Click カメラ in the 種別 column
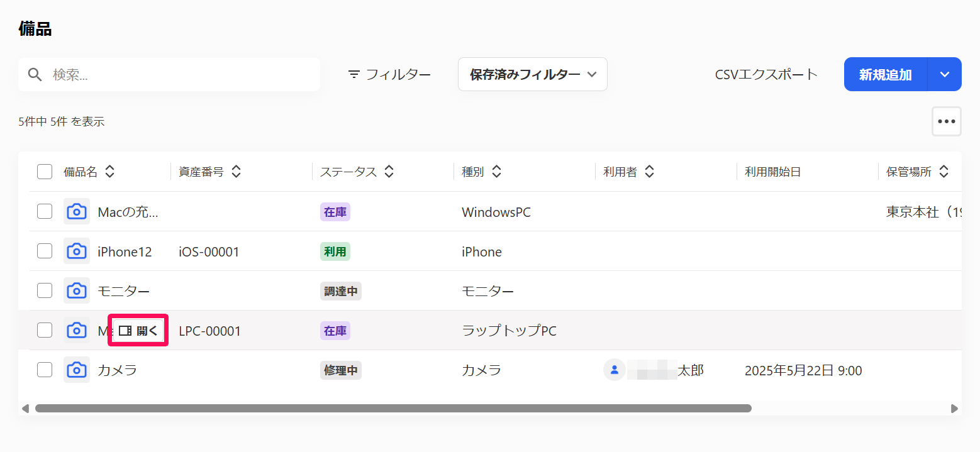Image resolution: width=980 pixels, height=452 pixels. (482, 371)
